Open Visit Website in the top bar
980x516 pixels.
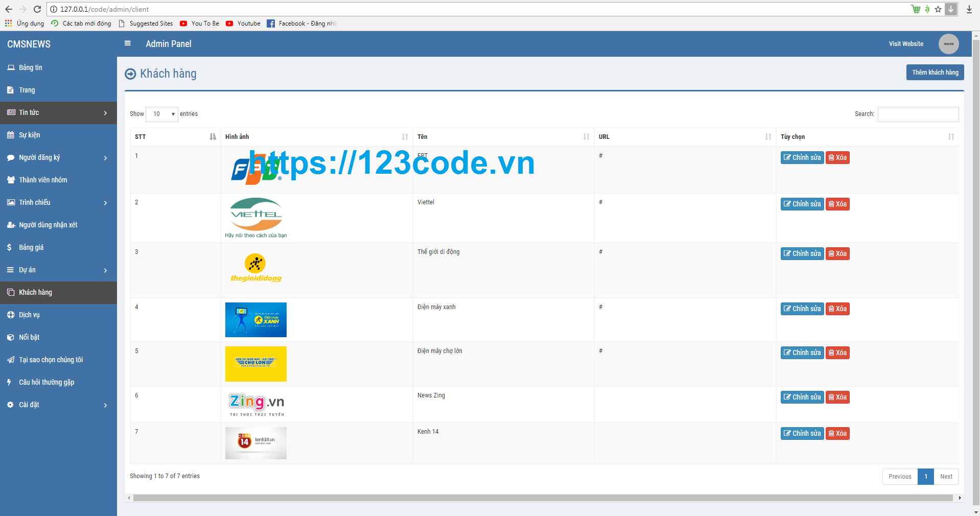tap(905, 43)
